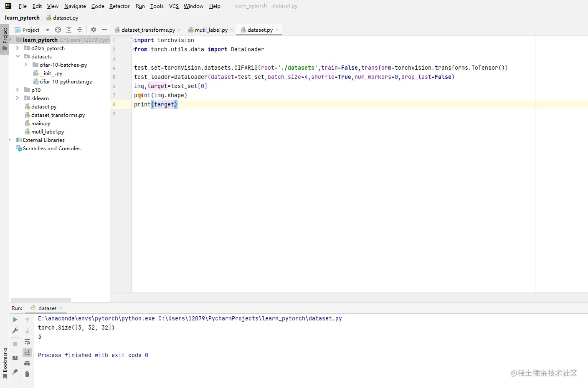Screen dimensions: 588x388
Task: Open the Window menu
Action: click(193, 6)
